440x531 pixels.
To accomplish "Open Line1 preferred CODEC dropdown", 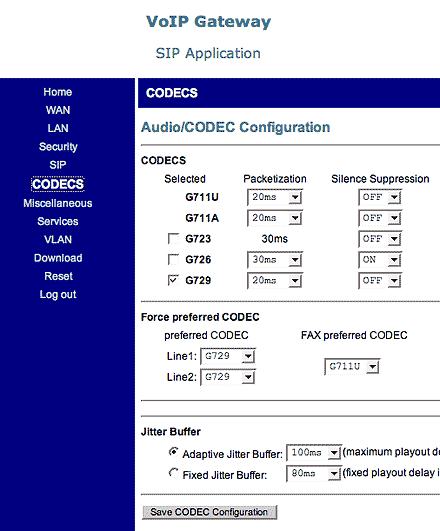I will click(228, 356).
